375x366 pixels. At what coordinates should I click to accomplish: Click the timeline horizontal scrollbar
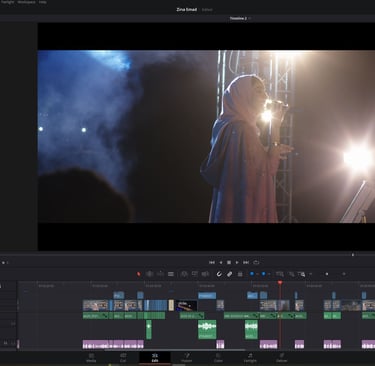tap(175, 350)
